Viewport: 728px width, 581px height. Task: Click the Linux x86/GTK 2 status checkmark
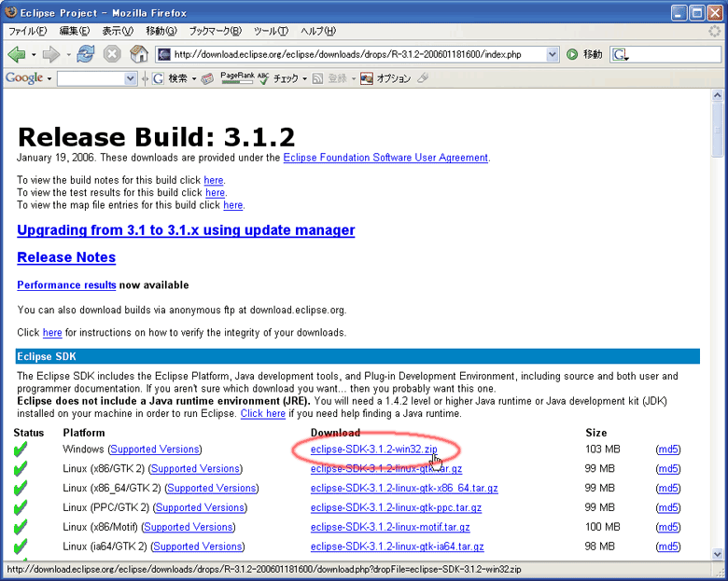pos(20,469)
